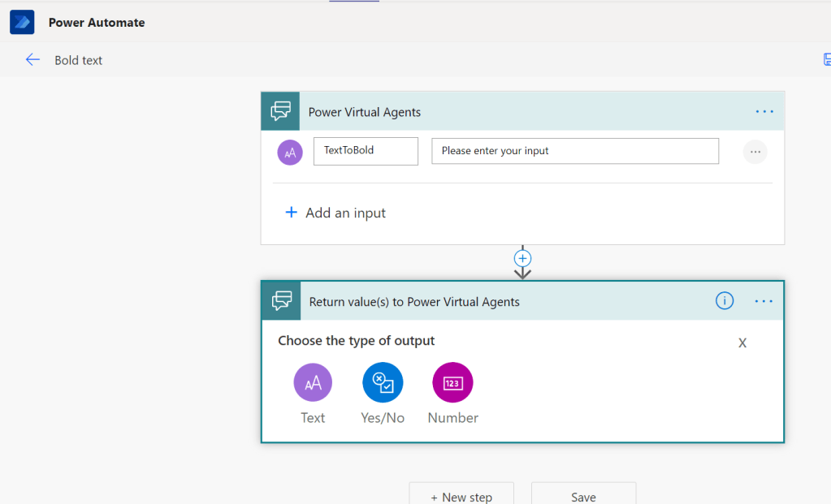This screenshot has height=504, width=831.
Task: Go back using the left arrow
Action: point(32,60)
